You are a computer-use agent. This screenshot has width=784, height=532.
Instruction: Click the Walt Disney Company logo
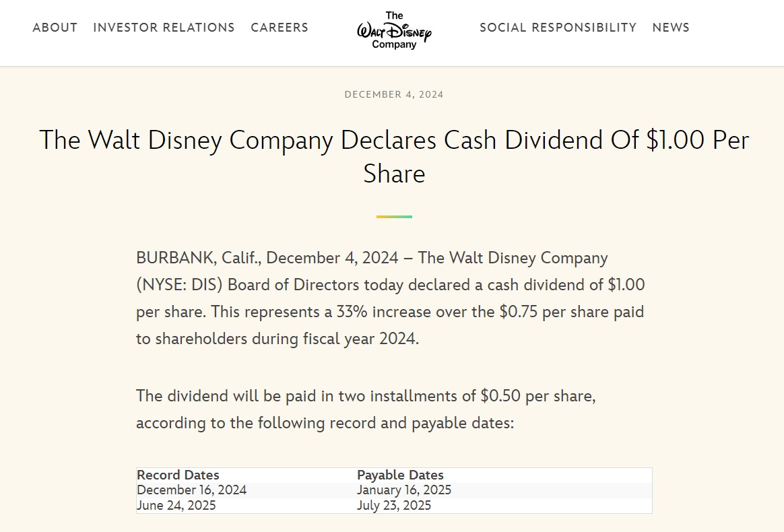pos(394,30)
